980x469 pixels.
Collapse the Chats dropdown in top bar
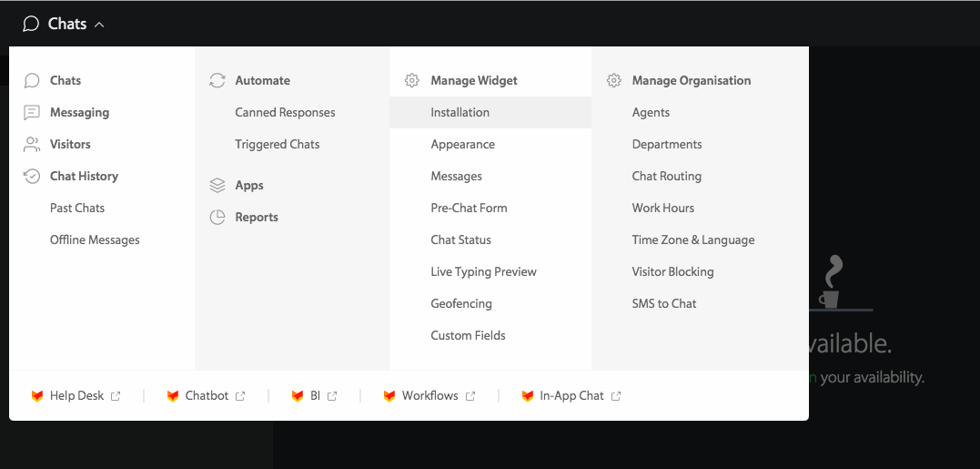point(64,25)
